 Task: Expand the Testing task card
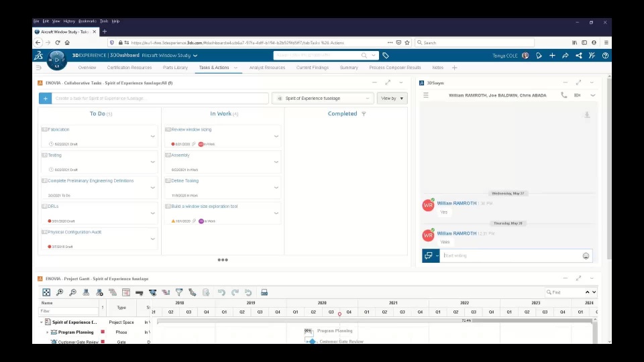click(x=152, y=162)
